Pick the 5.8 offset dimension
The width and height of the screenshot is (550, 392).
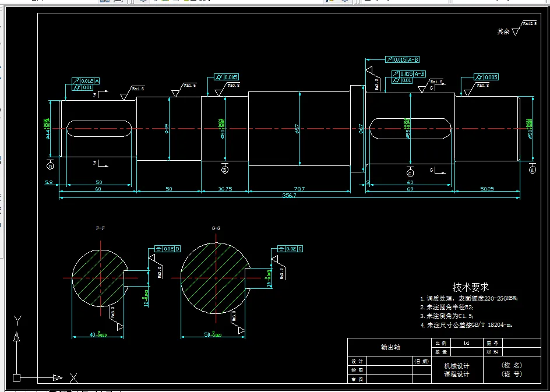pyautogui.click(x=49, y=182)
